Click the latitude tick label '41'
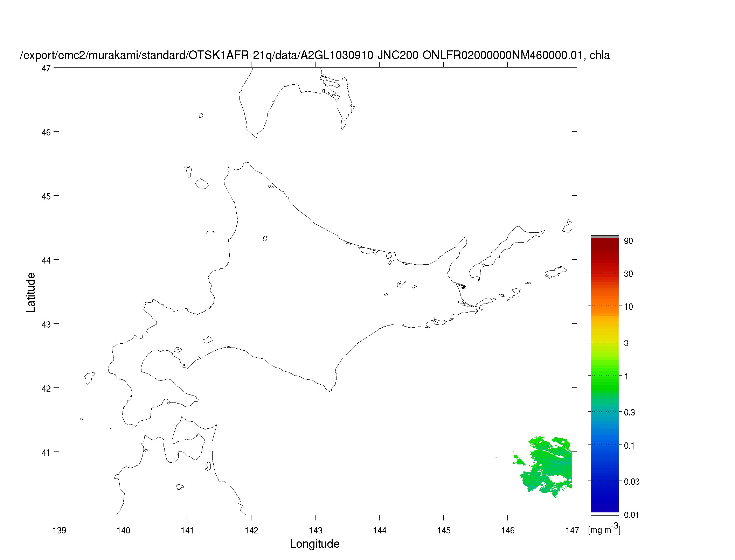Image resolution: width=735 pixels, height=560 pixels. pyautogui.click(x=46, y=453)
